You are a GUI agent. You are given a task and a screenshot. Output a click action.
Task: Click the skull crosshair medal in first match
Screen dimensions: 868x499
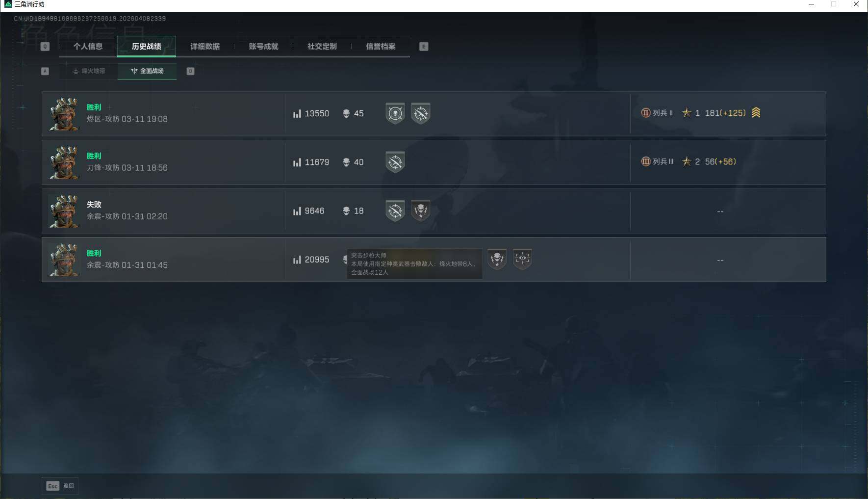pyautogui.click(x=395, y=113)
